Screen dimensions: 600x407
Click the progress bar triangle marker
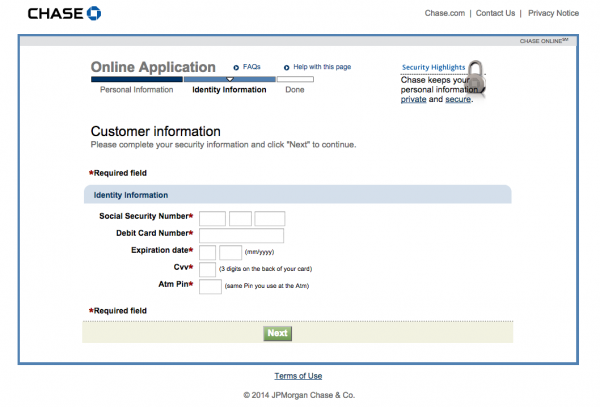click(x=230, y=79)
